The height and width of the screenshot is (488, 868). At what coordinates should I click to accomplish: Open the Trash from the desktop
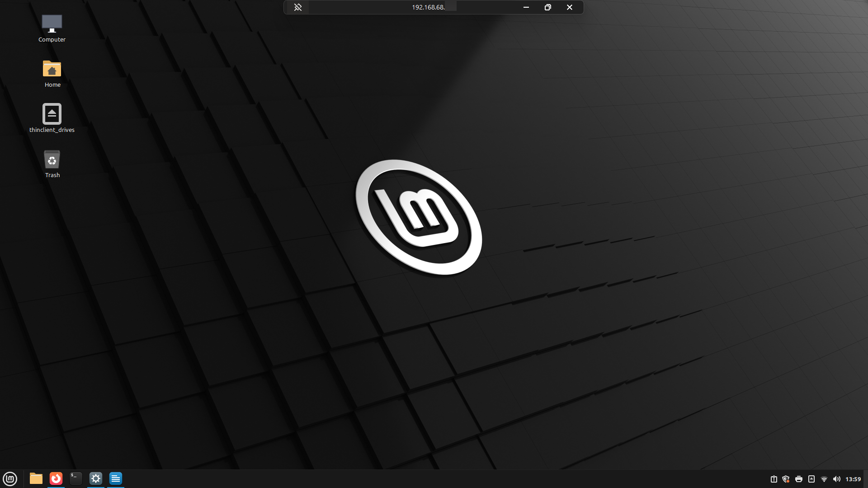[52, 163]
